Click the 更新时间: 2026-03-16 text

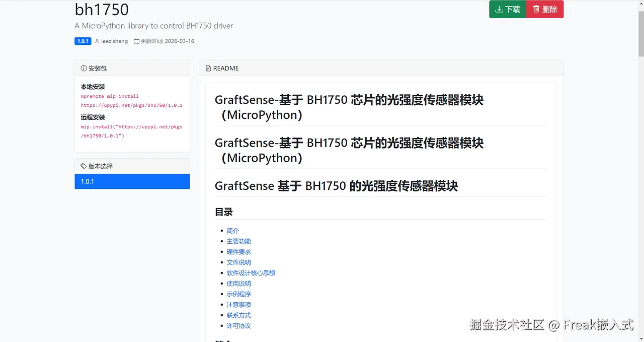pos(168,41)
